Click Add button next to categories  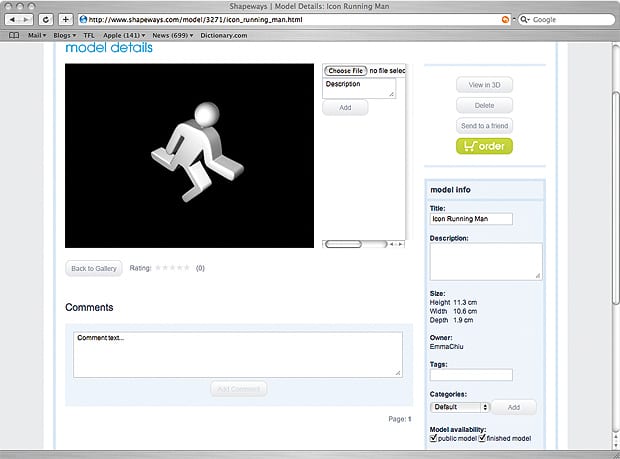click(514, 407)
